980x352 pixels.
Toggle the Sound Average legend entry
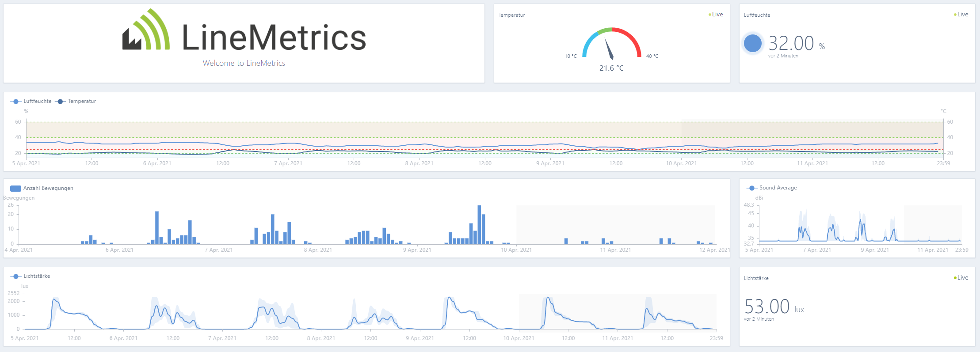pyautogui.click(x=772, y=188)
